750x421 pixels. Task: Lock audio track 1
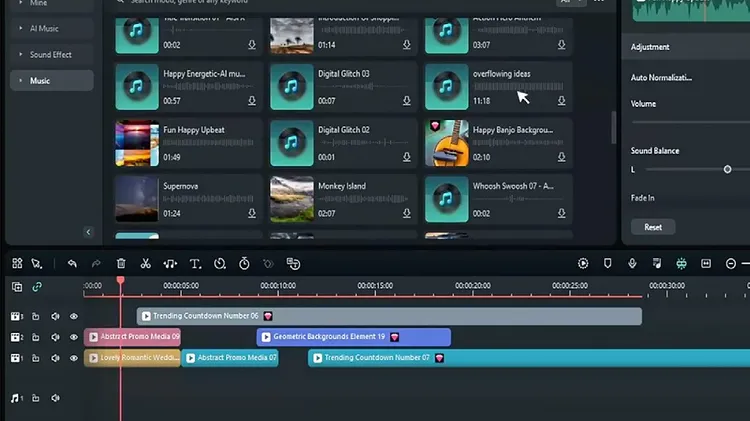coord(35,398)
